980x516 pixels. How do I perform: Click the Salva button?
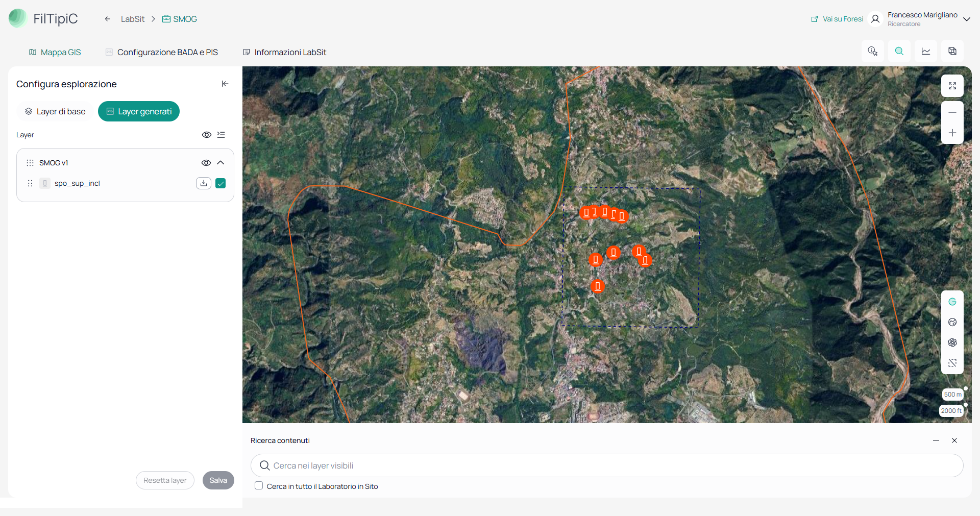point(218,480)
